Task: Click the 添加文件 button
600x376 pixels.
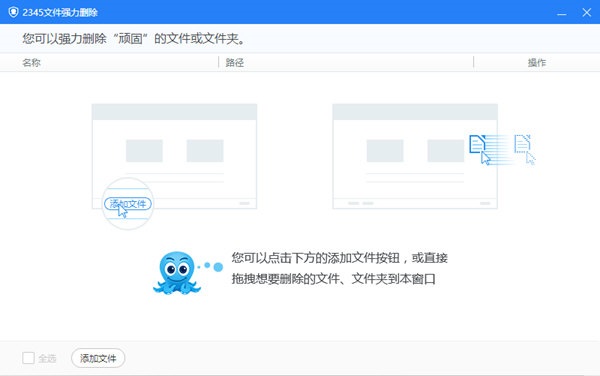Action: [98, 358]
